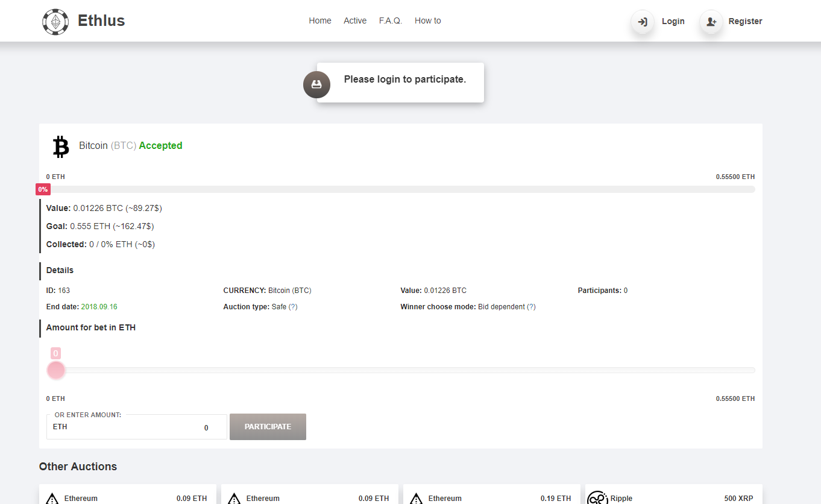Click the 'CURRENCY: Bitcoin (BTC)' detail
Image resolution: width=821 pixels, height=504 pixels.
(x=267, y=291)
